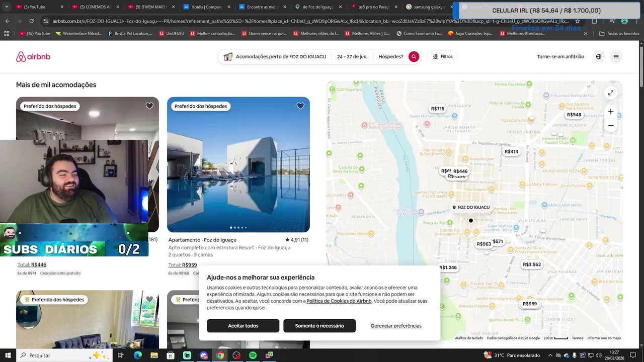Select the R$715 map price marker
Image resolution: width=644 pixels, height=362 pixels.
click(x=438, y=109)
